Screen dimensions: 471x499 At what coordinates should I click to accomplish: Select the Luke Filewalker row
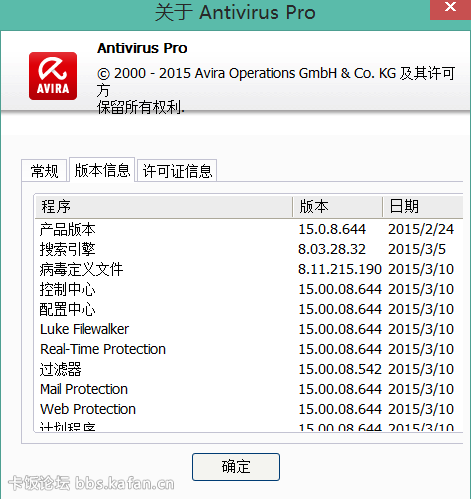(x=249, y=329)
